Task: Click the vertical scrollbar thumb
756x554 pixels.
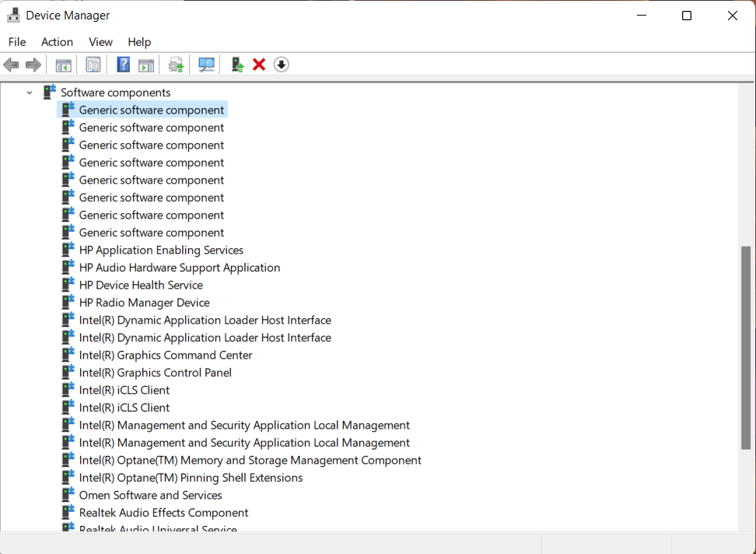Action: (x=746, y=348)
